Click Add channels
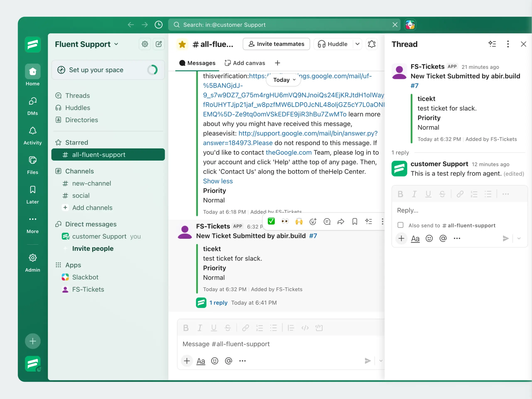The height and width of the screenshot is (399, 532). (87, 208)
